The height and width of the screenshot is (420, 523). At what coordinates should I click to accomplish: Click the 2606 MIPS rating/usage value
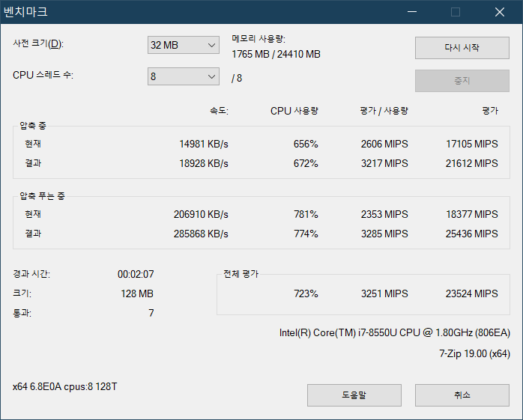[x=384, y=144]
